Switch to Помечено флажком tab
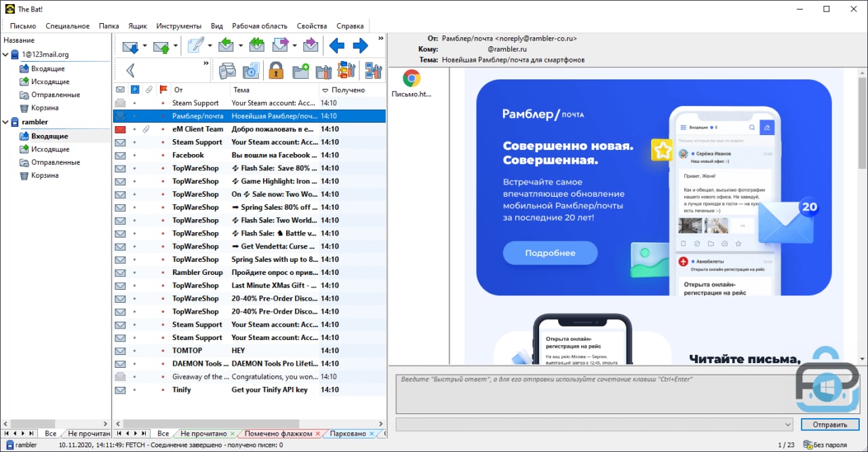868x452 pixels. [278, 434]
